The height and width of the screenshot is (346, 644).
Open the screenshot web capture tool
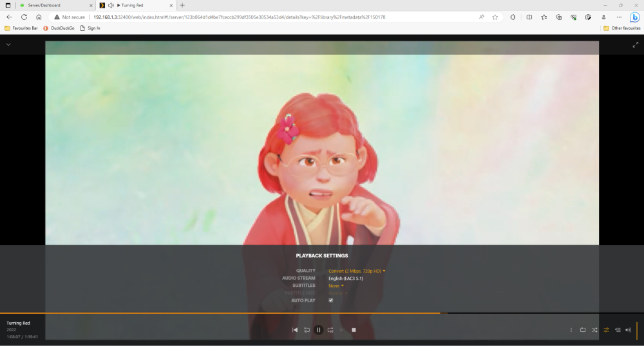(x=588, y=17)
